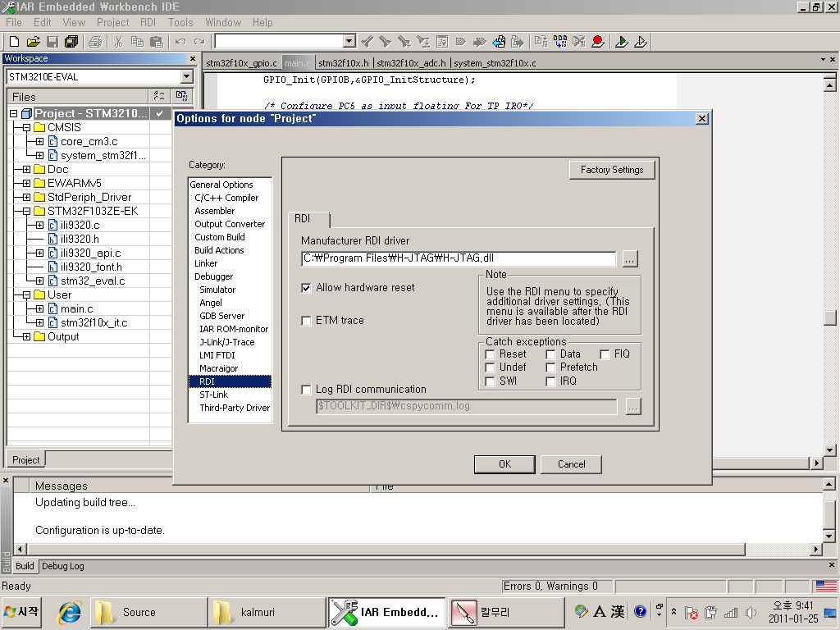840x630 pixels.
Task: Create a new document from toolbar
Action: tap(15, 41)
